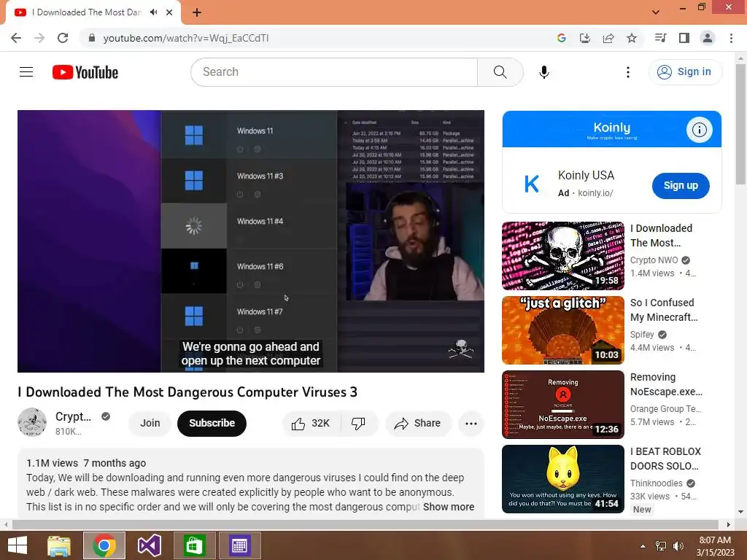The image size is (747, 560).
Task: Open the Roblox Doors thumbnail 41:54
Action: [x=562, y=478]
